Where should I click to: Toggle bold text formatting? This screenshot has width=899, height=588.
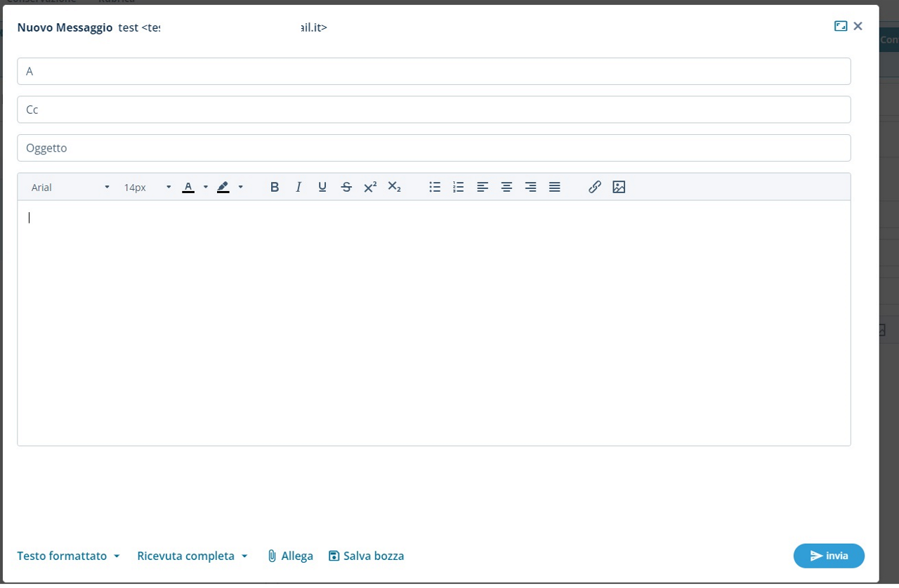(275, 187)
